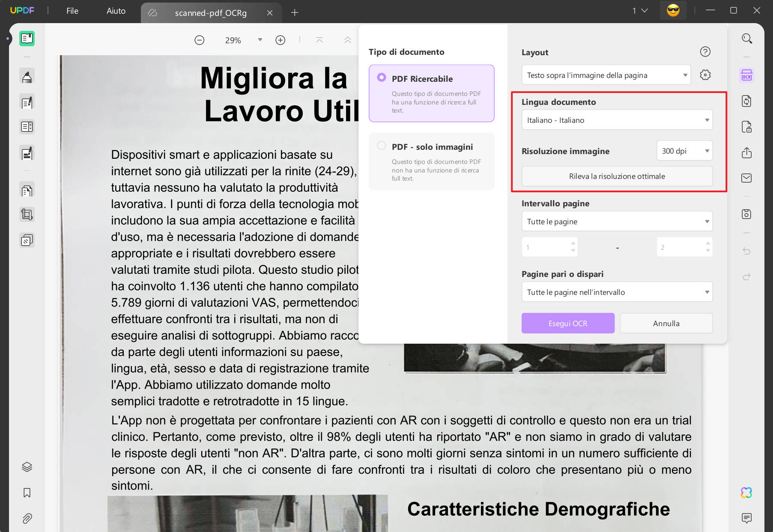Open the 300 dpi resolution dropdown
The height and width of the screenshot is (532, 773).
tap(684, 151)
